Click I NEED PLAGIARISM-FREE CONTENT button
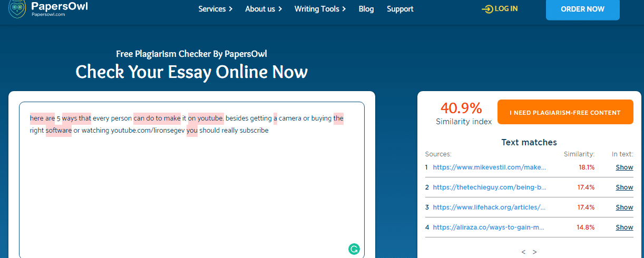The width and height of the screenshot is (644, 258). coord(565,112)
